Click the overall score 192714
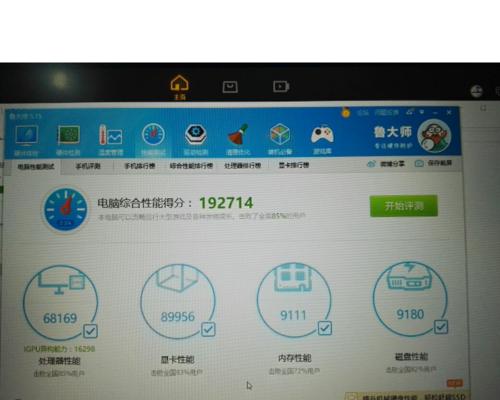Viewport: 500px width, 400px height. point(226,203)
